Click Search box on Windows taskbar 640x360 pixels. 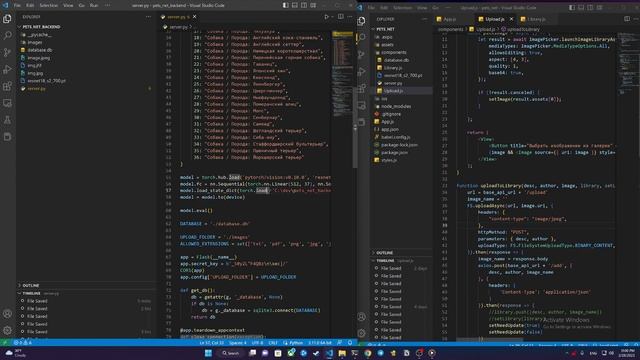click(x=231, y=353)
